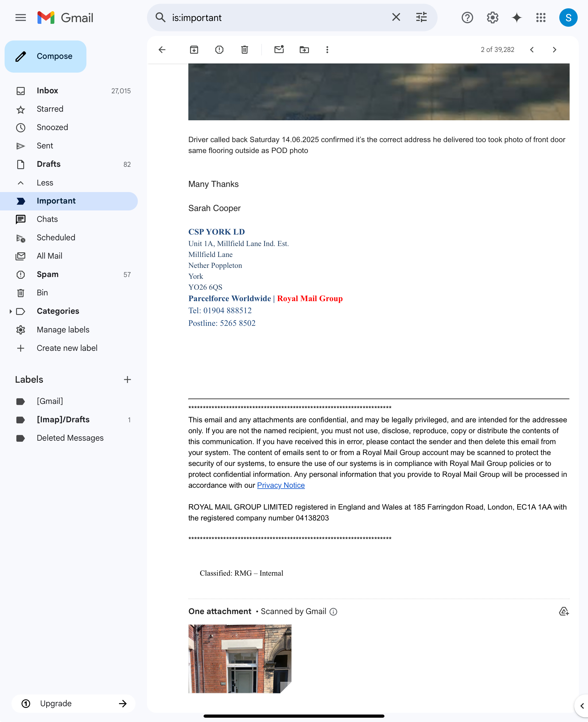The height and width of the screenshot is (722, 588).
Task: Show the side panel chevron
Action: (582, 706)
